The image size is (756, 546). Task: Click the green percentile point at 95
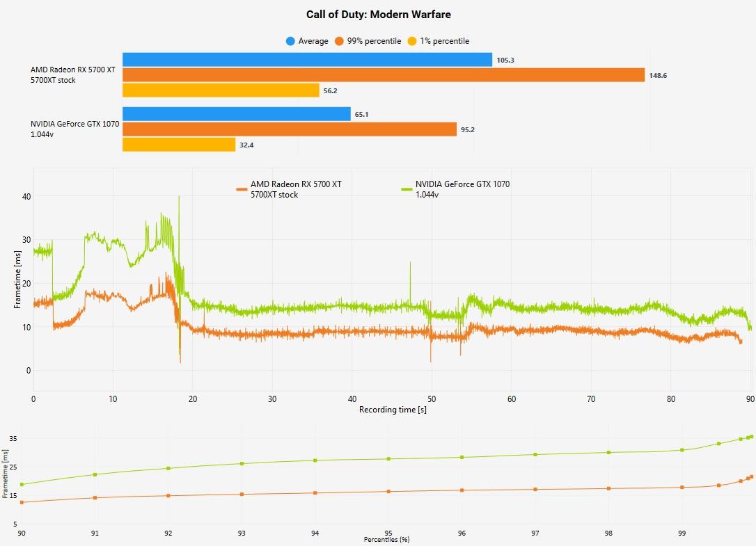[x=388, y=459]
